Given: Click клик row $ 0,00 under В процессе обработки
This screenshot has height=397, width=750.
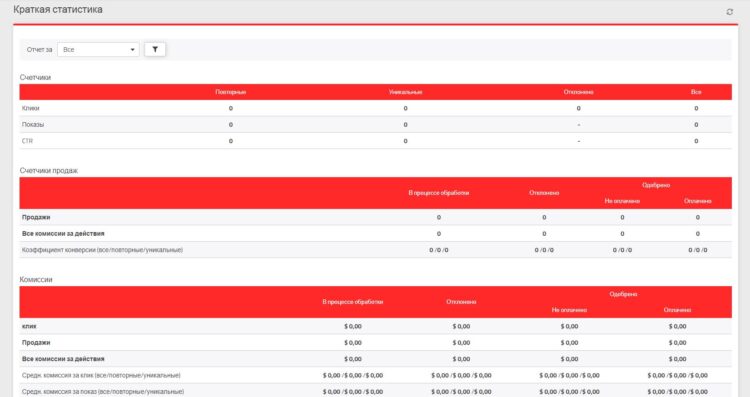Looking at the screenshot, I should (x=353, y=326).
